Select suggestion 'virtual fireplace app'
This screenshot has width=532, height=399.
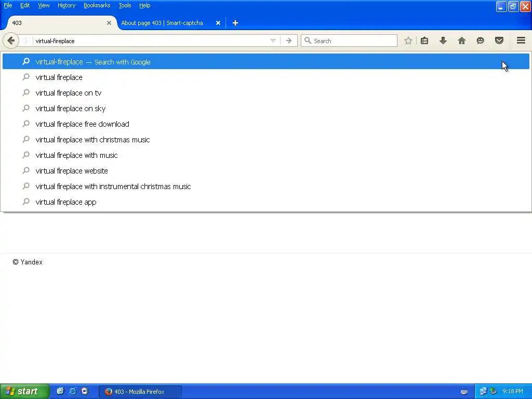(x=266, y=202)
